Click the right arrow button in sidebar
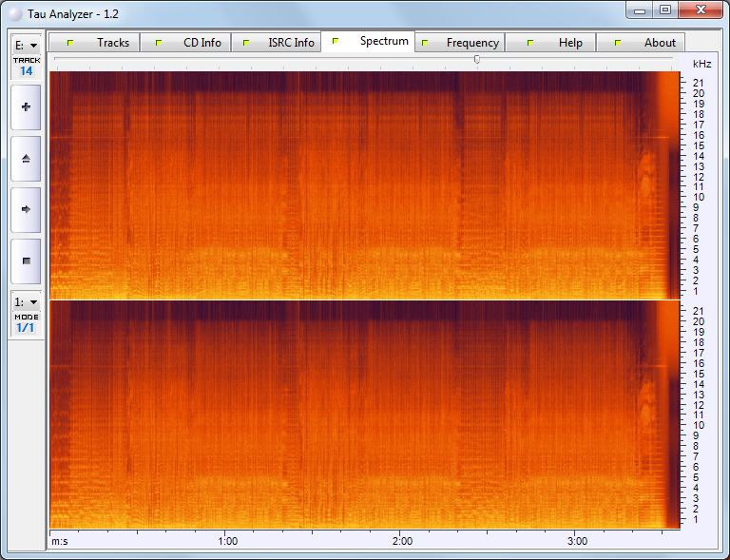730x560 pixels. pyautogui.click(x=26, y=209)
